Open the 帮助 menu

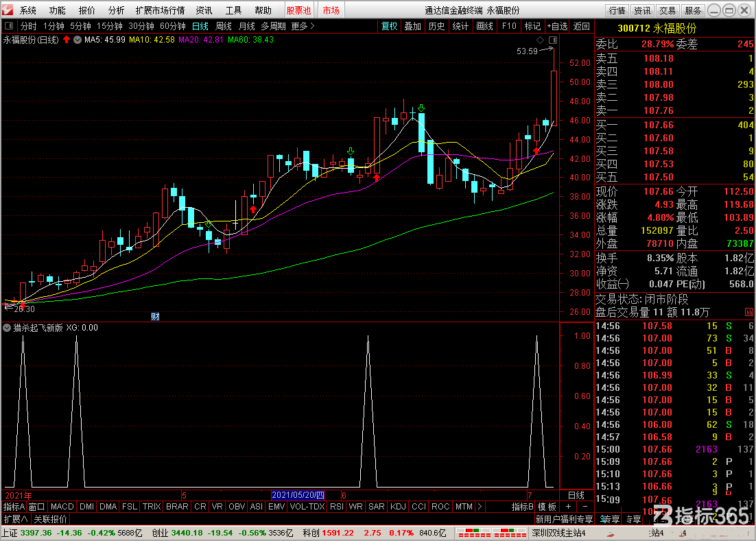coord(263,10)
